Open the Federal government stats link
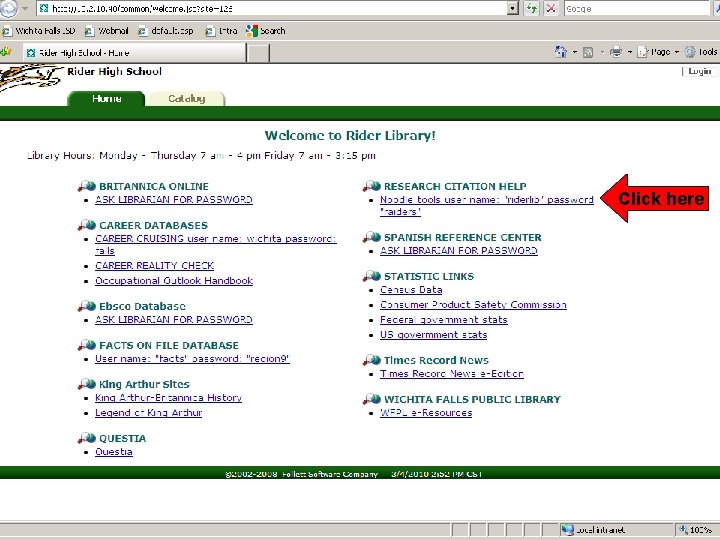The width and height of the screenshot is (720, 540). [444, 320]
